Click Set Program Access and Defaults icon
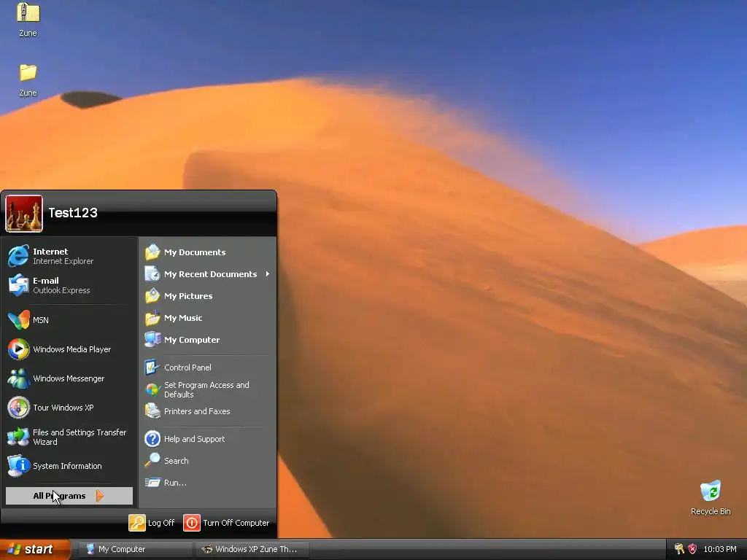747x560 pixels. 152,389
